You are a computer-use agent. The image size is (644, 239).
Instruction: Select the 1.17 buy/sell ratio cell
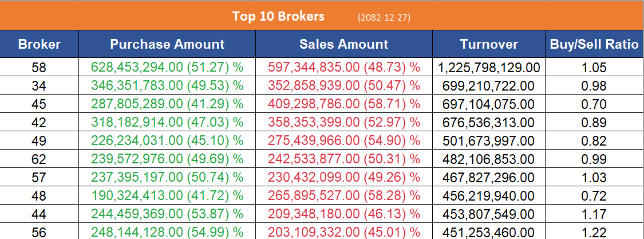click(594, 214)
